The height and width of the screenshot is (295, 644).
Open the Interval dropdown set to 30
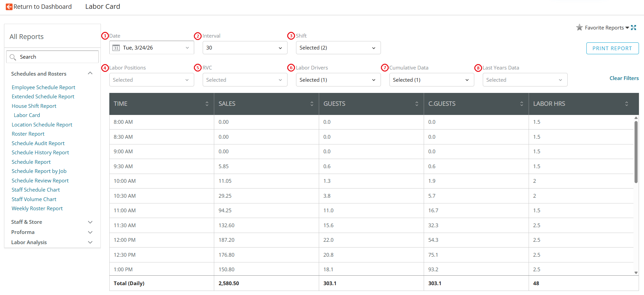click(x=245, y=48)
